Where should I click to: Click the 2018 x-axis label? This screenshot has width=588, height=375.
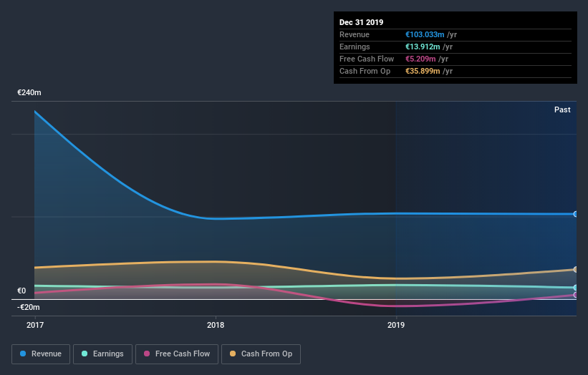coord(216,325)
